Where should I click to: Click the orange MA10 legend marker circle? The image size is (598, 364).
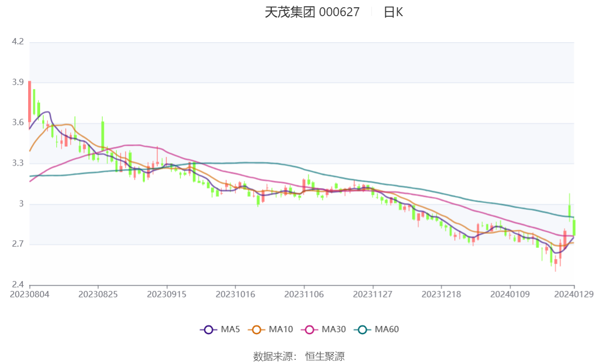pos(256,330)
